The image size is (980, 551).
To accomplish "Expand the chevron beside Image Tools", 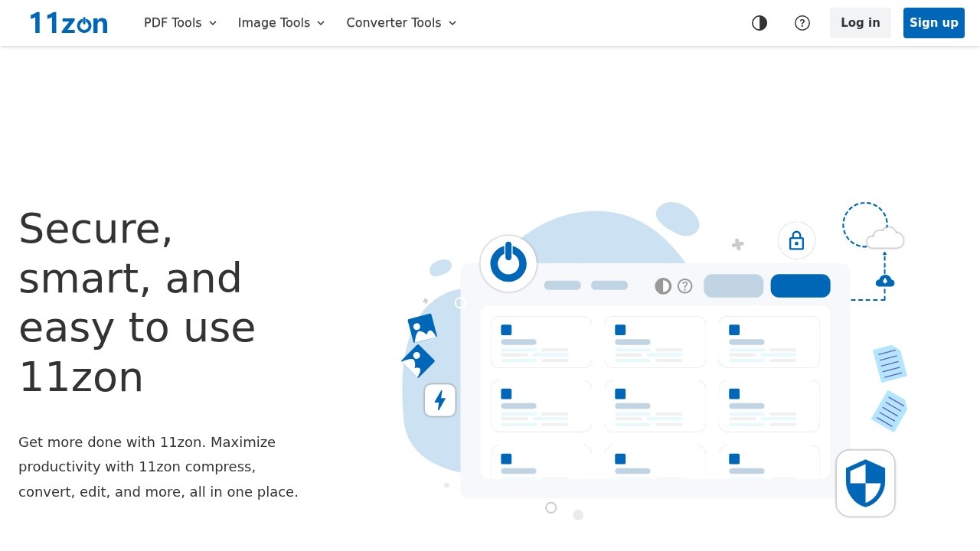I will (x=321, y=23).
